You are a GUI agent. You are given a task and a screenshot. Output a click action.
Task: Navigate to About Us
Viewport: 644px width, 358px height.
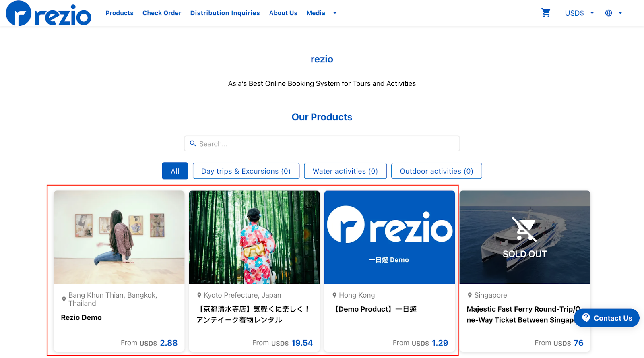(283, 13)
